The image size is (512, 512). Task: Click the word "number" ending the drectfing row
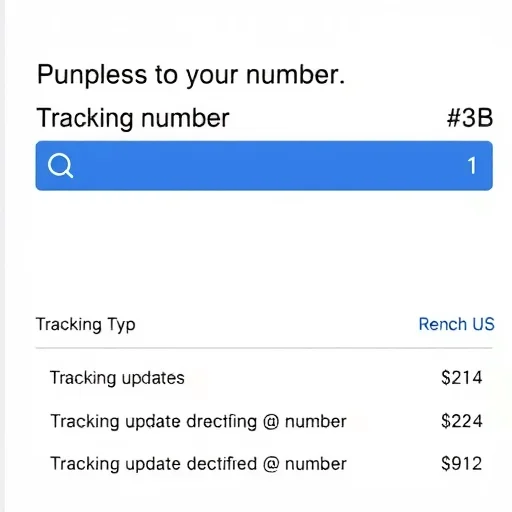coord(316,422)
